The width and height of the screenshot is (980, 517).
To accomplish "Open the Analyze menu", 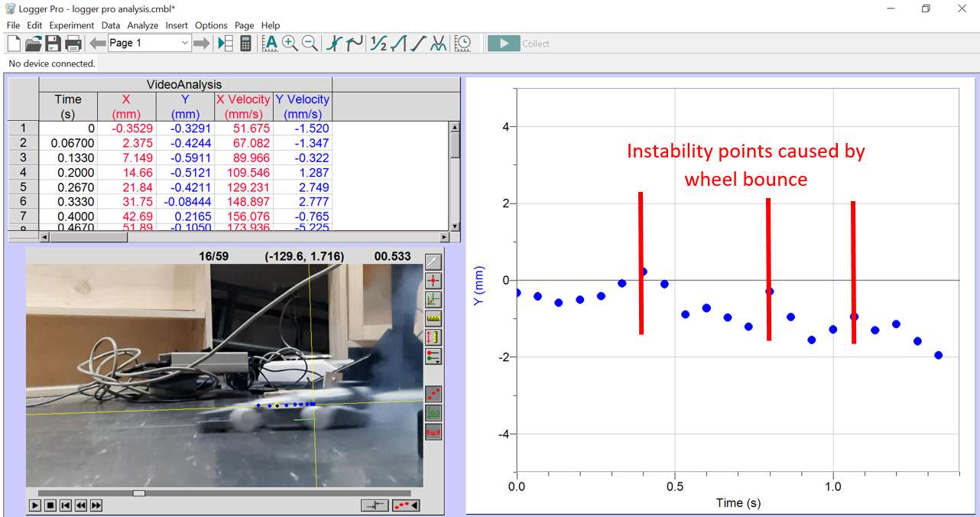I will 143,25.
